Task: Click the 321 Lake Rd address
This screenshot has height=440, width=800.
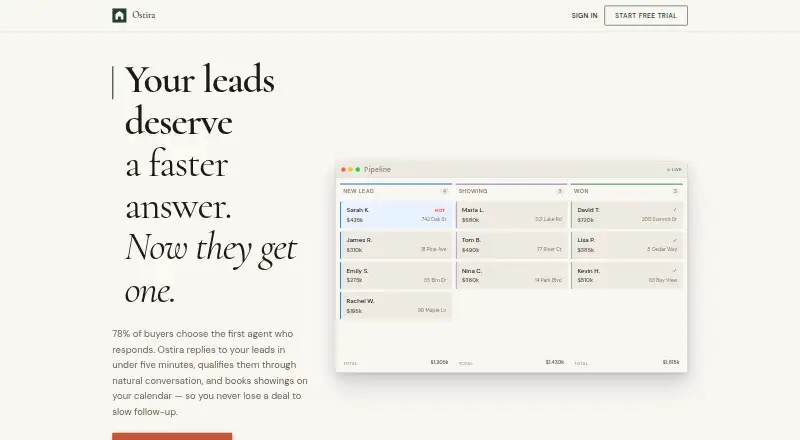Action: [548, 219]
